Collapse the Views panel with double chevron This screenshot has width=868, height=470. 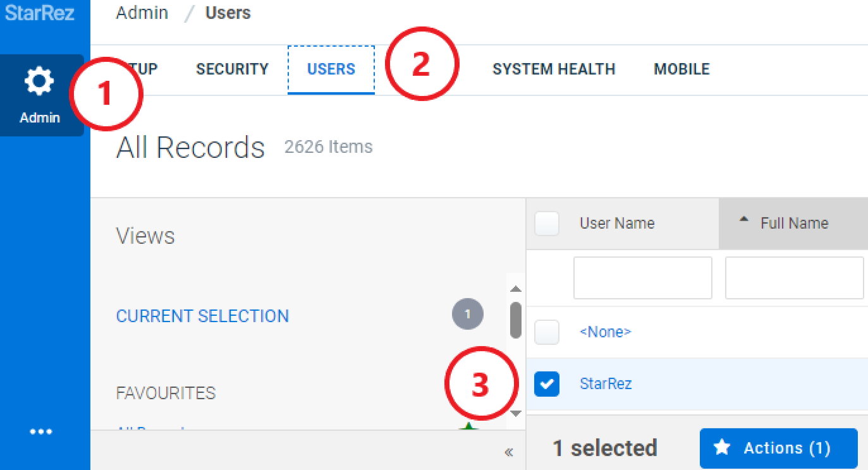508,452
